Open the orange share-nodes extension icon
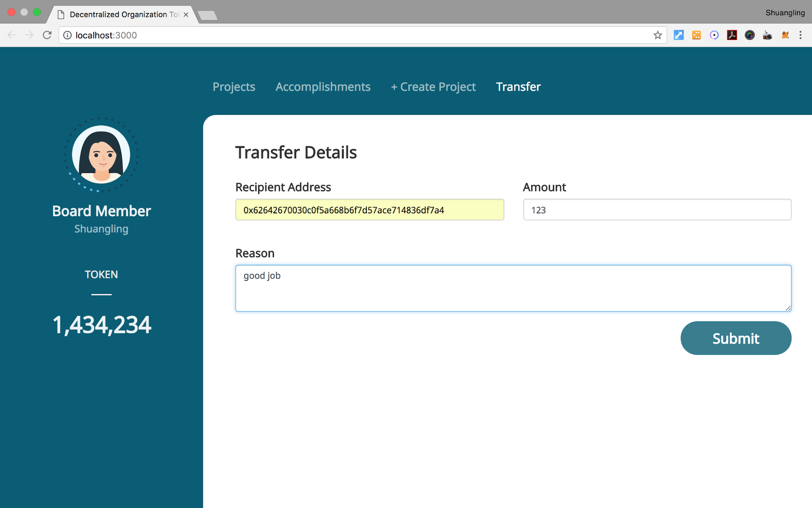The image size is (812, 508). (x=696, y=35)
